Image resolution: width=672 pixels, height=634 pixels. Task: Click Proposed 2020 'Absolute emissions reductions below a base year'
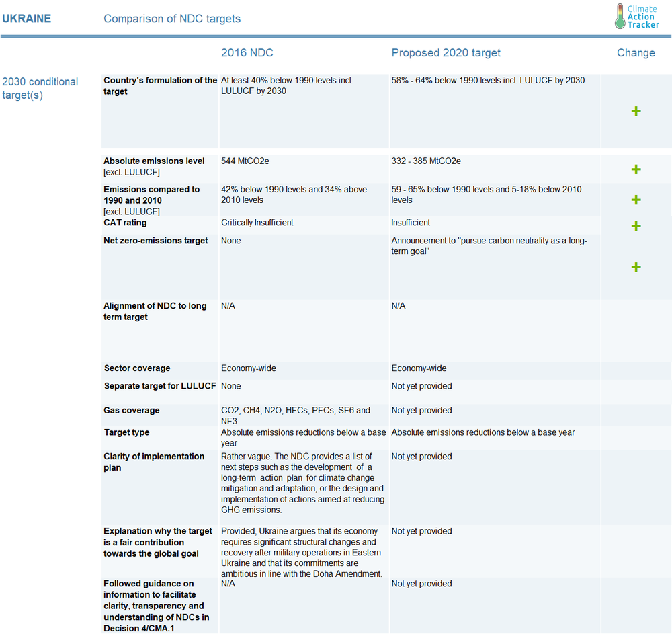point(483,432)
